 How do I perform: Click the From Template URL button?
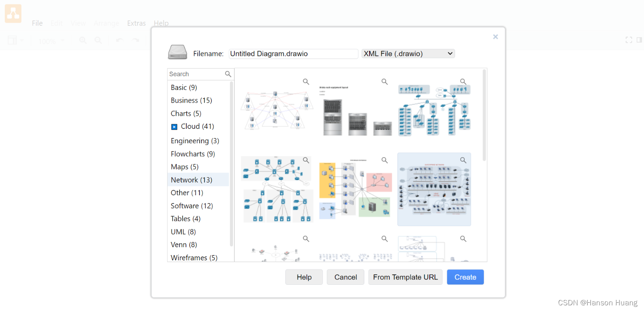point(405,277)
